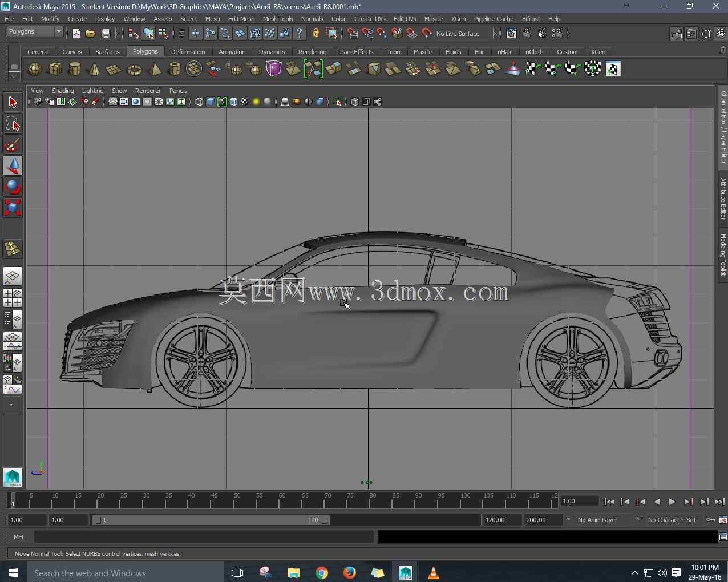The image size is (728, 582).
Task: Select the arrow Select tool in the toolbox
Action: [13, 102]
